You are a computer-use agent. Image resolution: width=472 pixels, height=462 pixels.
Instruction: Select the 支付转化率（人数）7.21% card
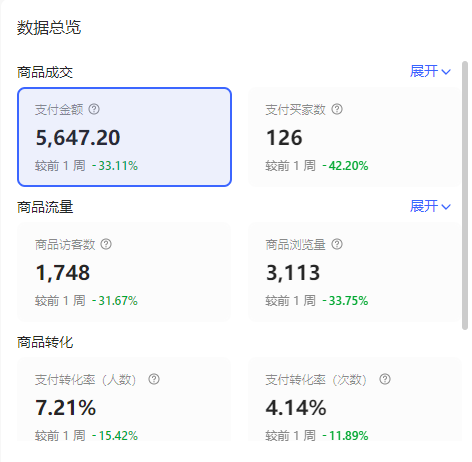[124, 400]
